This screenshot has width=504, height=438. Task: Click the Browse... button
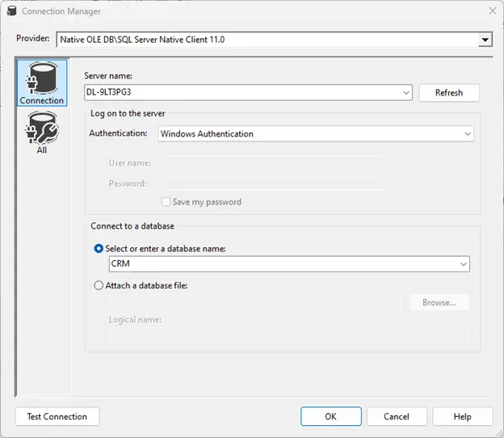[439, 302]
